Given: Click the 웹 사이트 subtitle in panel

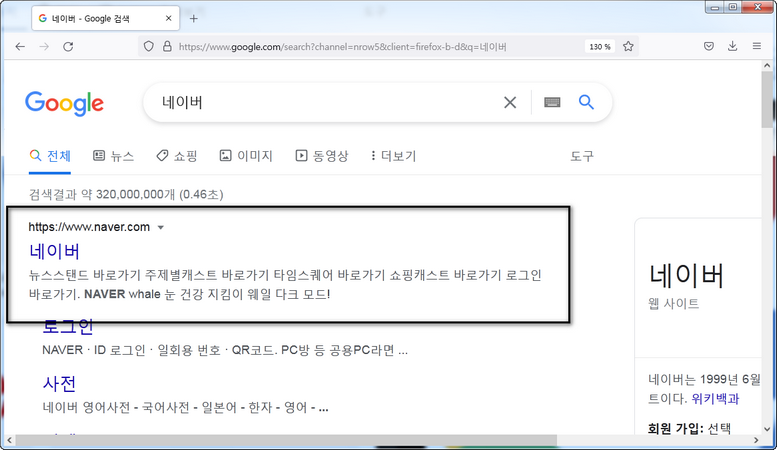Looking at the screenshot, I should point(673,303).
